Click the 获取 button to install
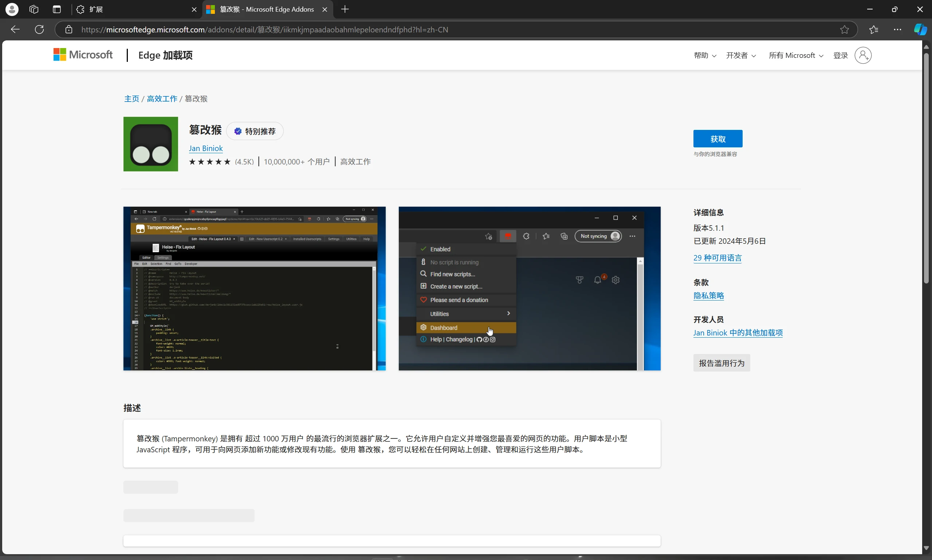Image resolution: width=932 pixels, height=560 pixels. point(717,139)
